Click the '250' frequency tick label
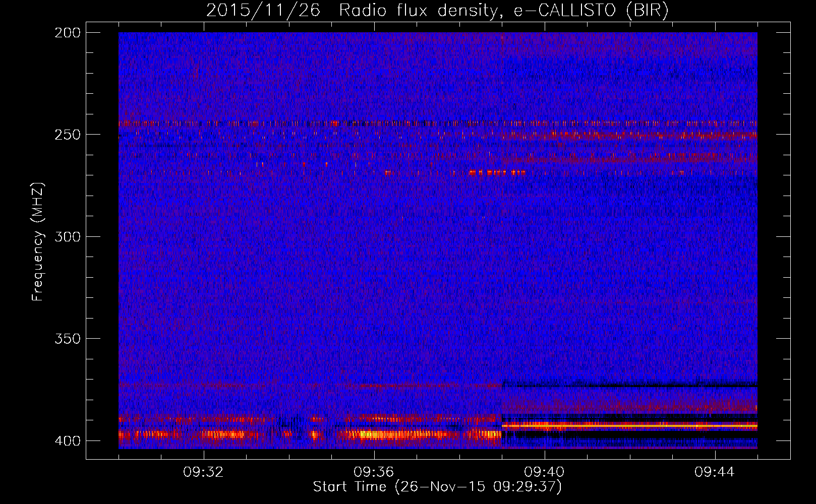The width and height of the screenshot is (816, 504). [67, 135]
